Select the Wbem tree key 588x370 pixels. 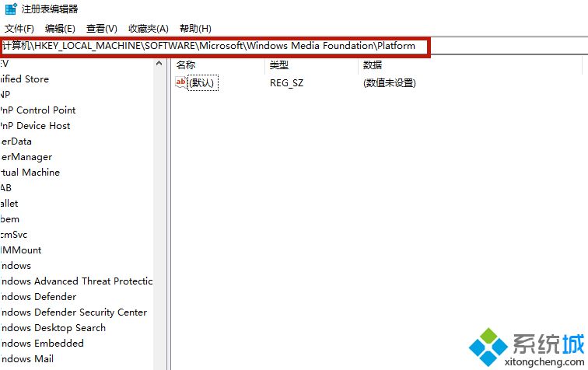pos(10,219)
